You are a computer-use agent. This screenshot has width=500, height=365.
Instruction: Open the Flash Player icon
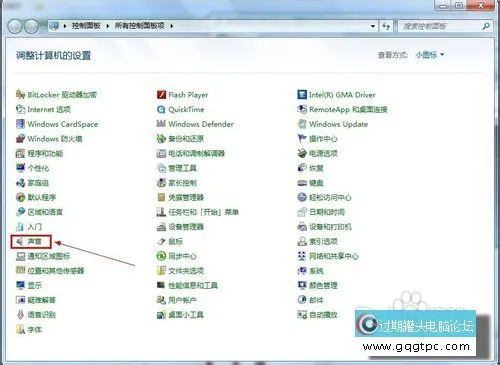(161, 95)
